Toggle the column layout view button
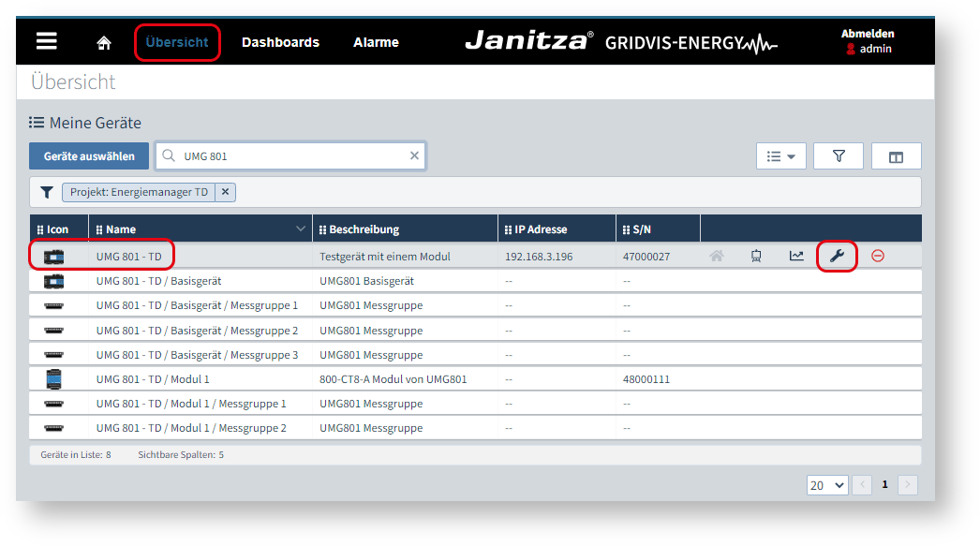Viewport: 980px width, 546px height. [x=896, y=156]
